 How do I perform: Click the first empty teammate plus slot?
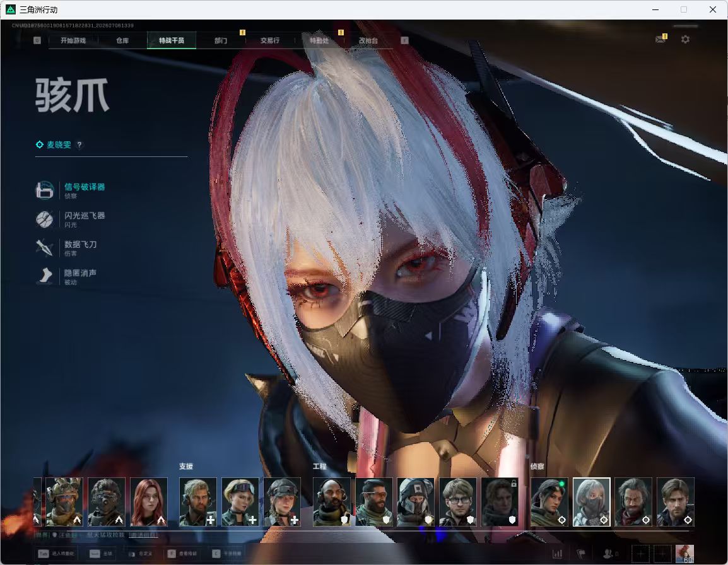tap(640, 554)
